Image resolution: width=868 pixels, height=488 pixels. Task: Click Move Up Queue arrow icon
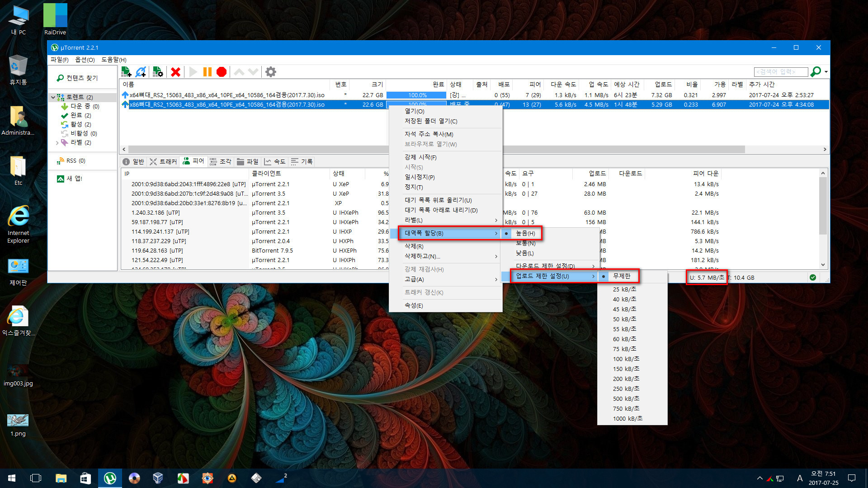click(239, 72)
